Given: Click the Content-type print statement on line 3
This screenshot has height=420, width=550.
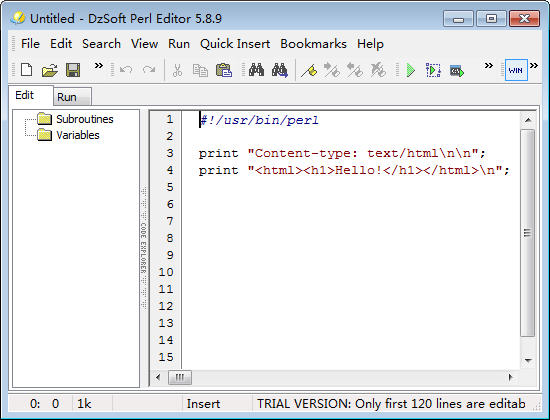Looking at the screenshot, I should click(342, 153).
